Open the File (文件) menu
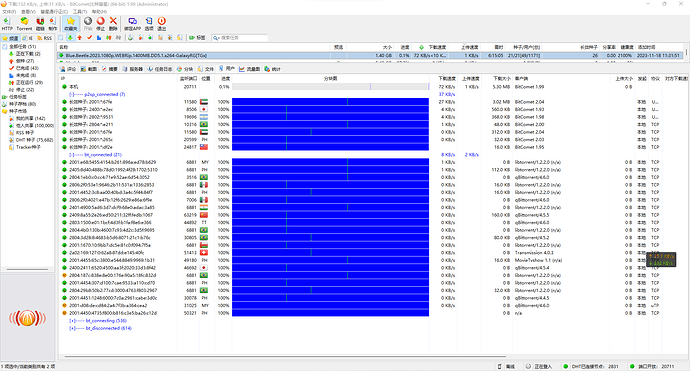This screenshot has height=371, width=690. click(9, 11)
